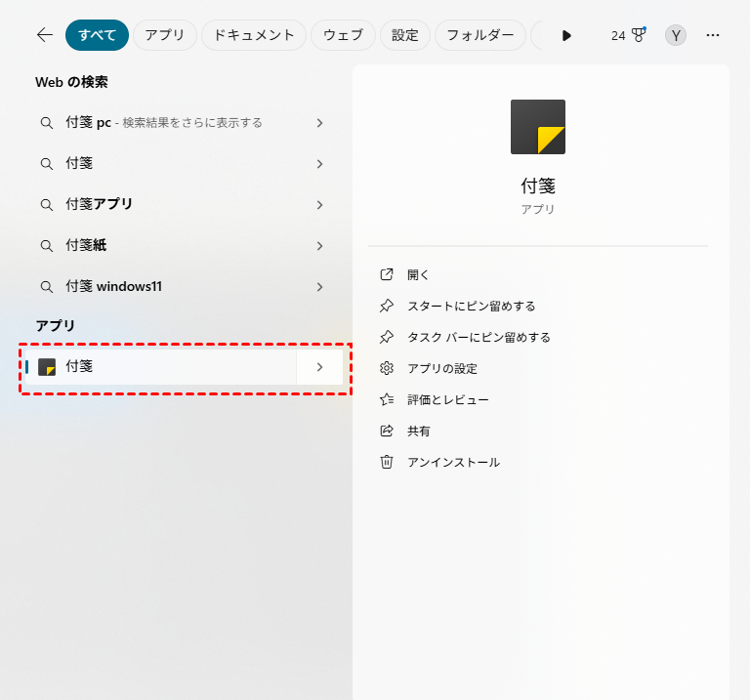Click the share icon beside 共有
This screenshot has height=700, width=750.
point(387,431)
